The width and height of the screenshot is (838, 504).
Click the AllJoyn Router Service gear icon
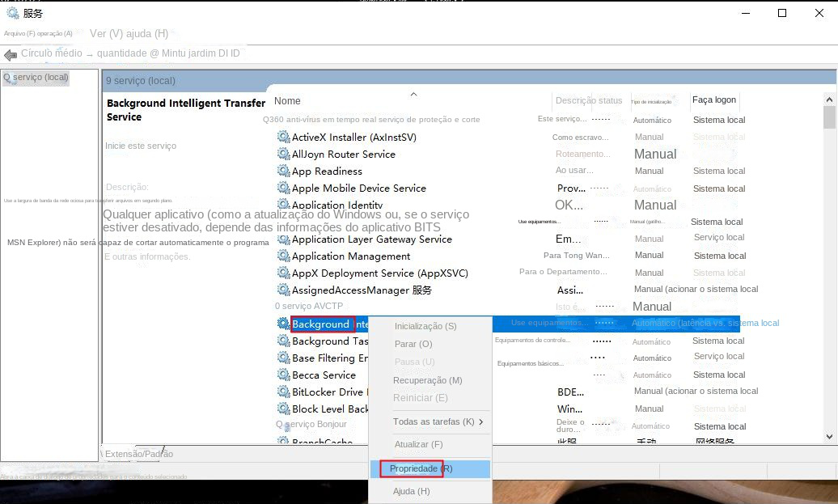click(x=284, y=154)
